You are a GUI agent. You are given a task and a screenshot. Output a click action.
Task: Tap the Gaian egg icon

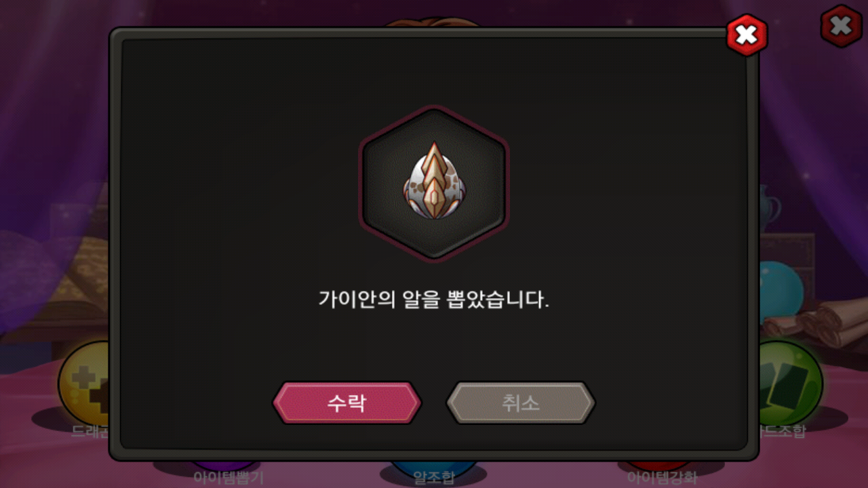[434, 182]
